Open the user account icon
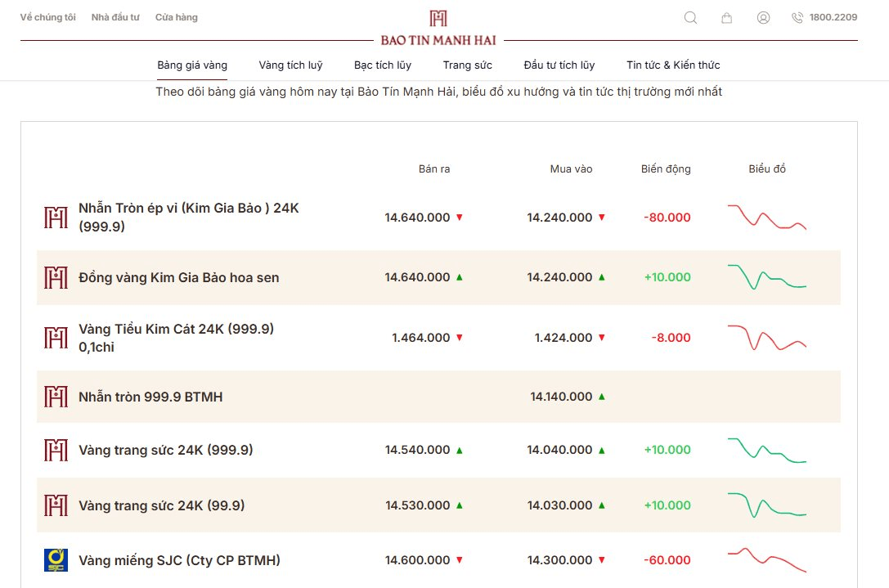The image size is (889, 588). tap(763, 17)
